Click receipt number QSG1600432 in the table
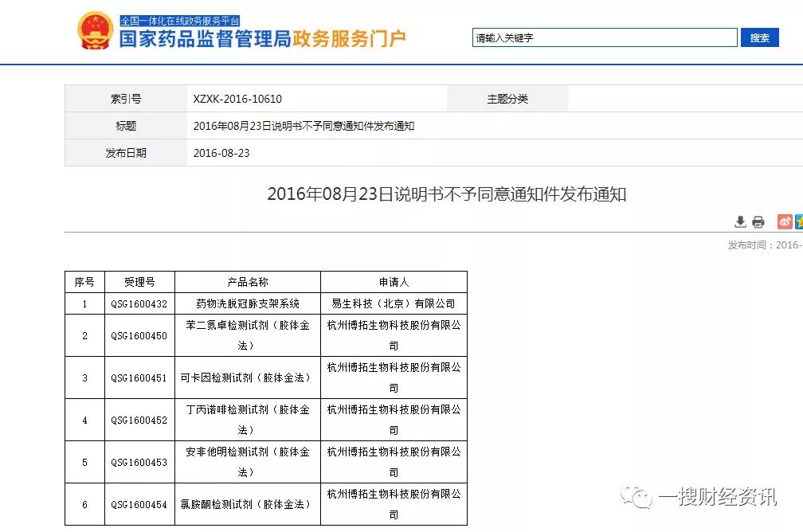 point(139,303)
